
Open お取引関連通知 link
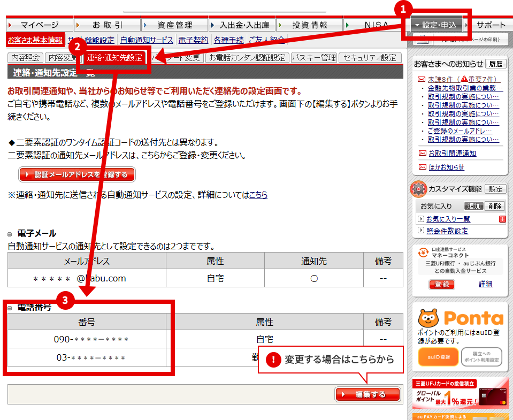[x=452, y=153]
